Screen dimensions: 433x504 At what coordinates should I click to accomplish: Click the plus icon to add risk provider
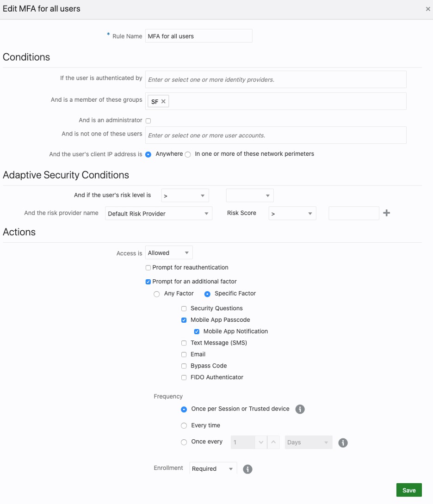(x=387, y=213)
